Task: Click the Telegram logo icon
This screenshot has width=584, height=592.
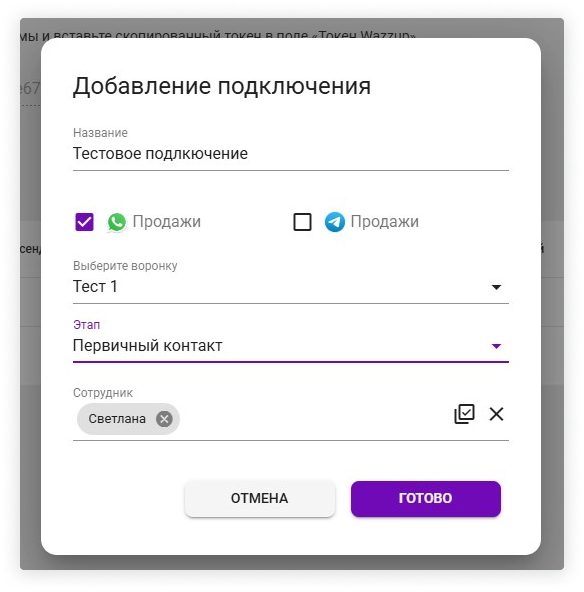Action: 334,222
